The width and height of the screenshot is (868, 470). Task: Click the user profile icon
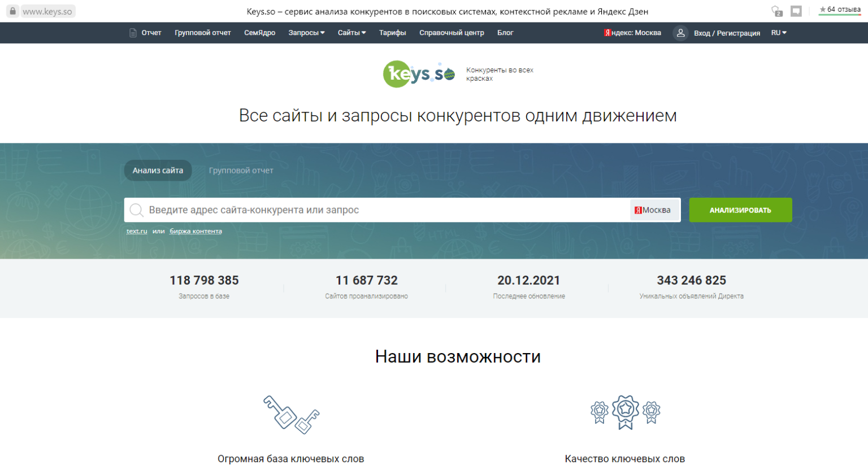681,33
